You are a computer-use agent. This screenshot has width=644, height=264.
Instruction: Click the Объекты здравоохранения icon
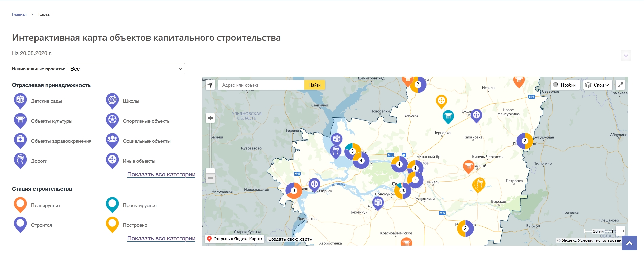click(20, 140)
